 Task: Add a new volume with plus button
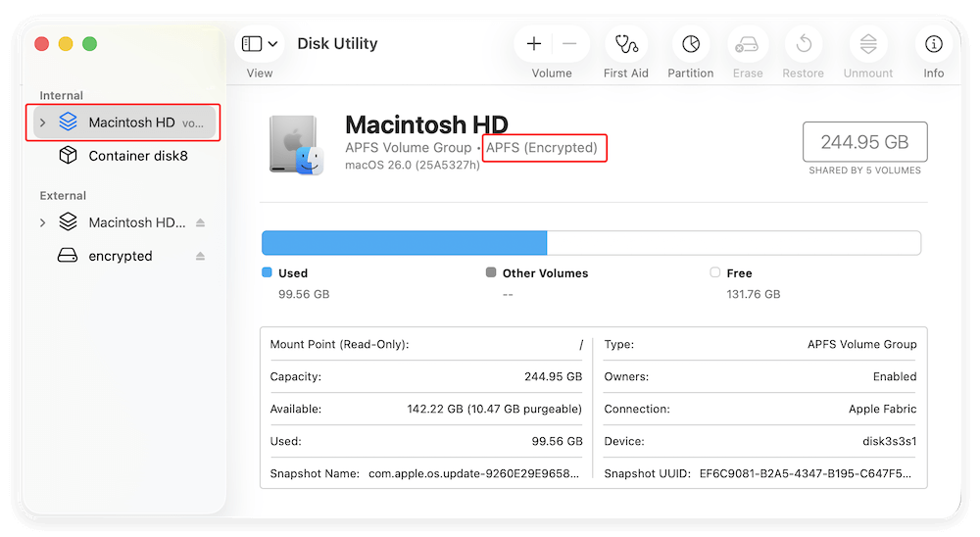coord(534,44)
